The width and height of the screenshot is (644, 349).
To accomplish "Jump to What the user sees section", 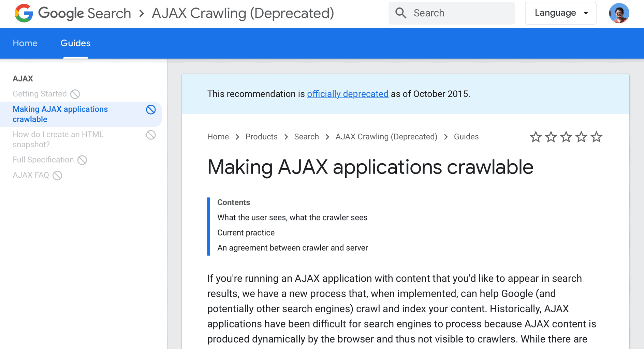I will tap(292, 217).
